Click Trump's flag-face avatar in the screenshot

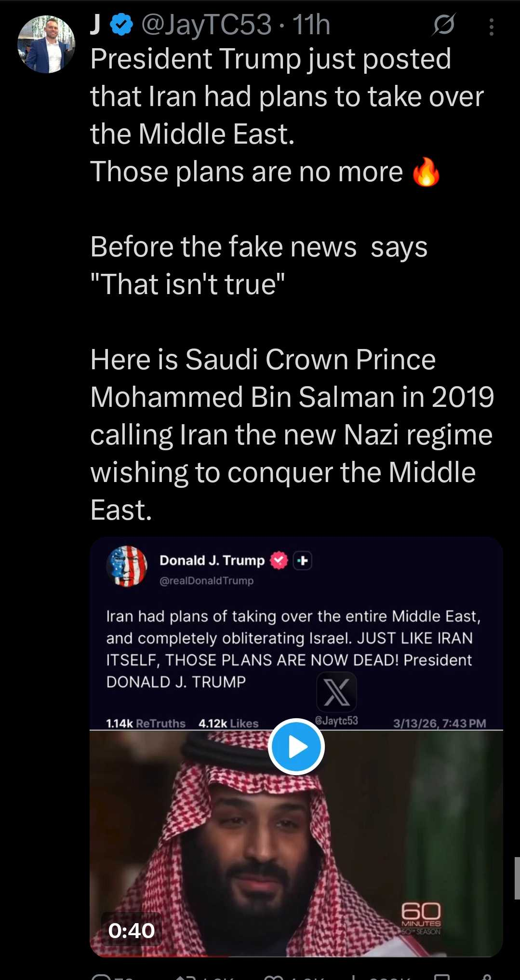pyautogui.click(x=127, y=566)
